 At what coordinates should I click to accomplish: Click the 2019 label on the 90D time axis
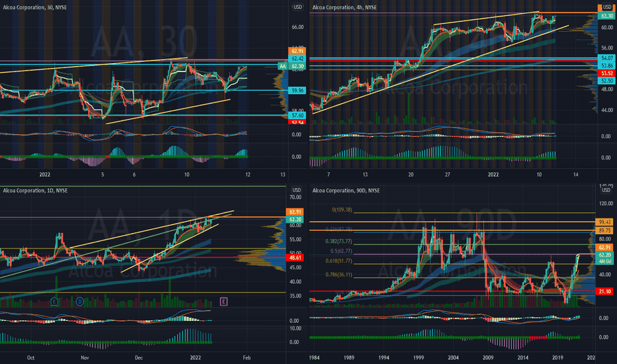557,357
